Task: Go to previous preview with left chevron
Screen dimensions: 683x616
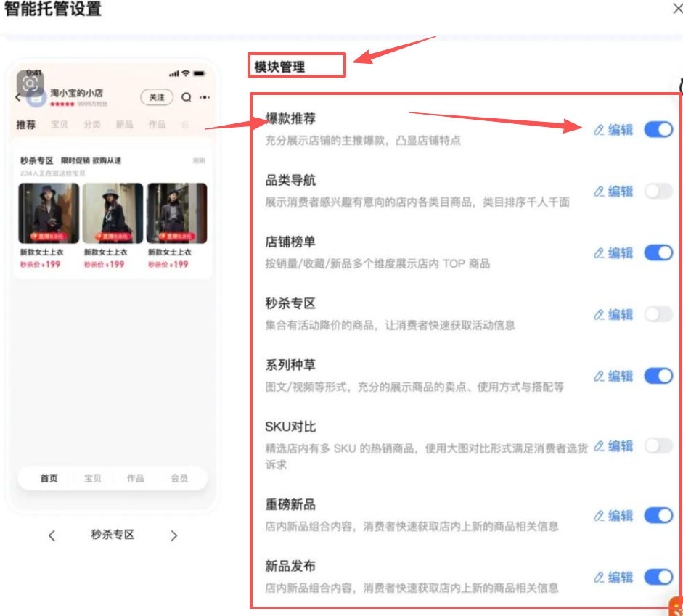Action: point(52,535)
